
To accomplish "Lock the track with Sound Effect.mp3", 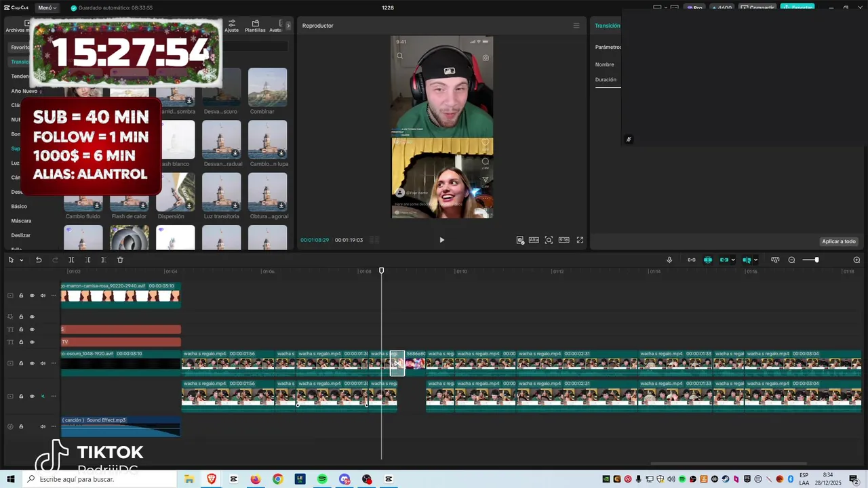I will point(21,426).
